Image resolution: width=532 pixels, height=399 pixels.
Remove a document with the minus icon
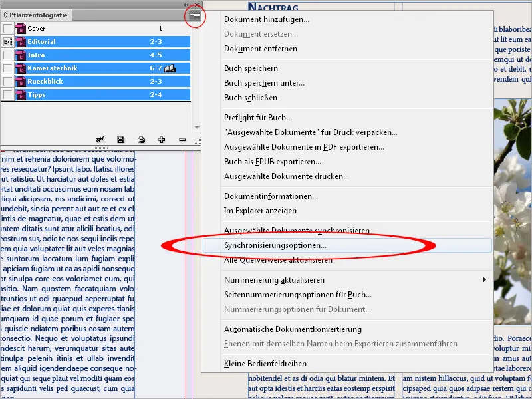[x=181, y=139]
